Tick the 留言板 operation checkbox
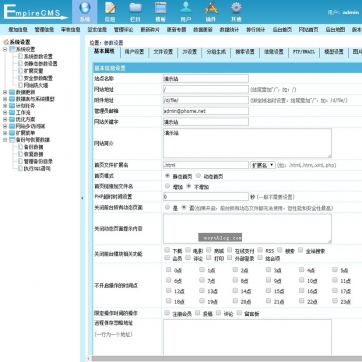The width and height of the screenshot is (362, 362). tap(239, 313)
